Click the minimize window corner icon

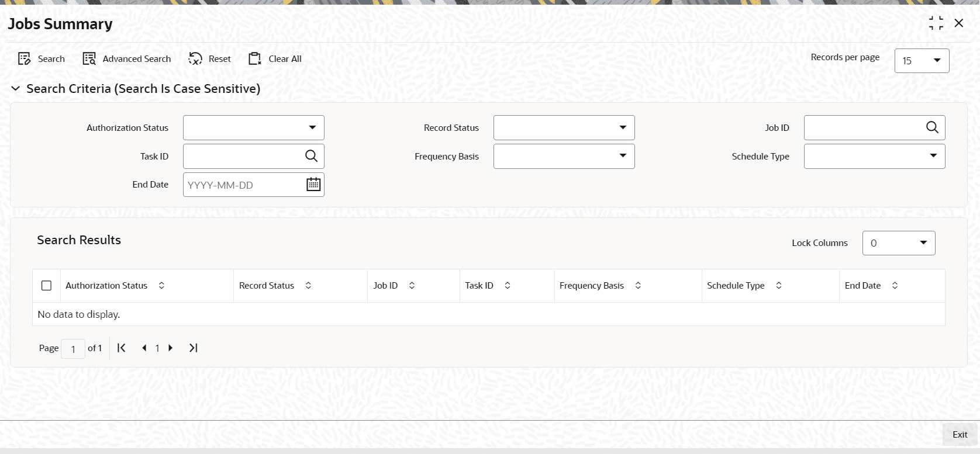936,23
